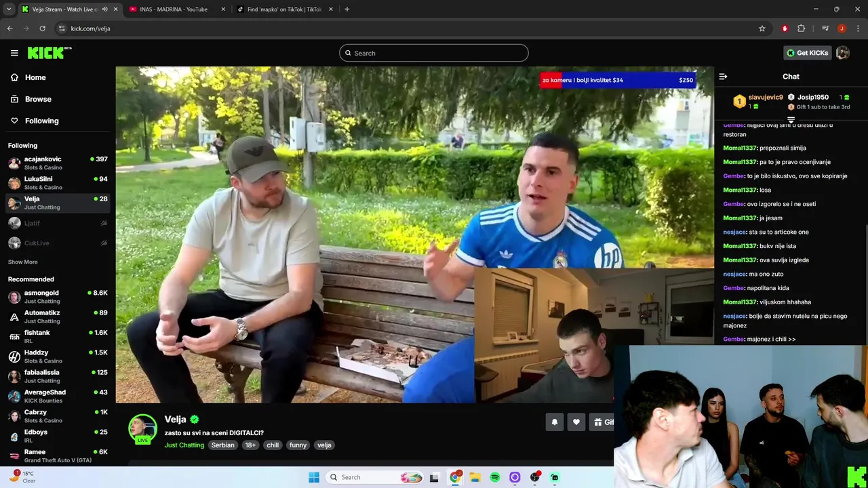Click Josip1950 in gift leaderboard
Image resolution: width=868 pixels, height=488 pixels.
click(x=812, y=98)
